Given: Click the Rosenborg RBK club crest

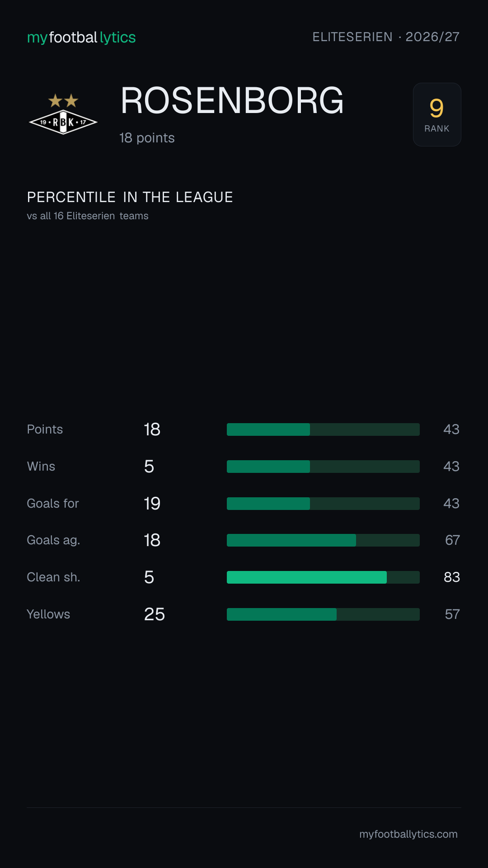Looking at the screenshot, I should point(63,114).
